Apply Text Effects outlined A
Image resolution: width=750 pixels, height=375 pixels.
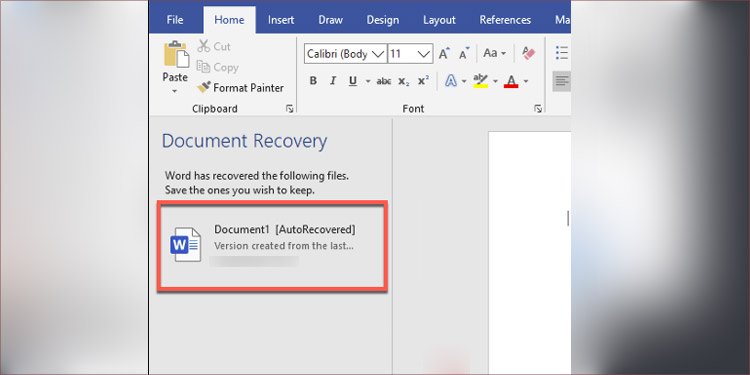click(x=451, y=81)
